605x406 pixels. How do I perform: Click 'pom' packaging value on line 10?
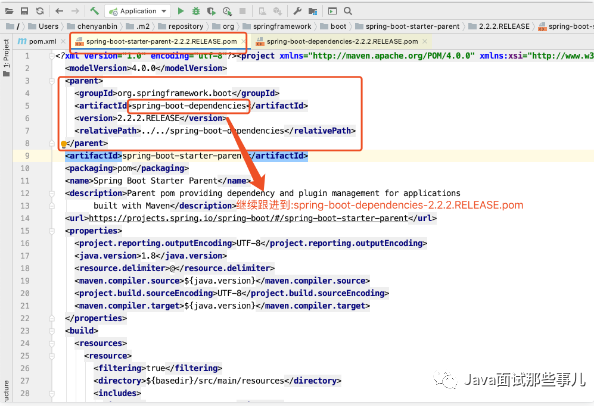coord(125,168)
